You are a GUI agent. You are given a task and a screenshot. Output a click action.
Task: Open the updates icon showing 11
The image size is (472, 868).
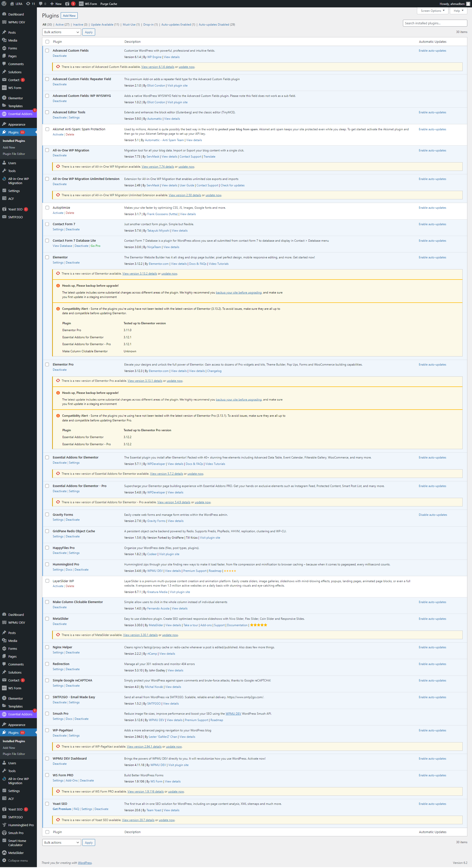[30, 4]
